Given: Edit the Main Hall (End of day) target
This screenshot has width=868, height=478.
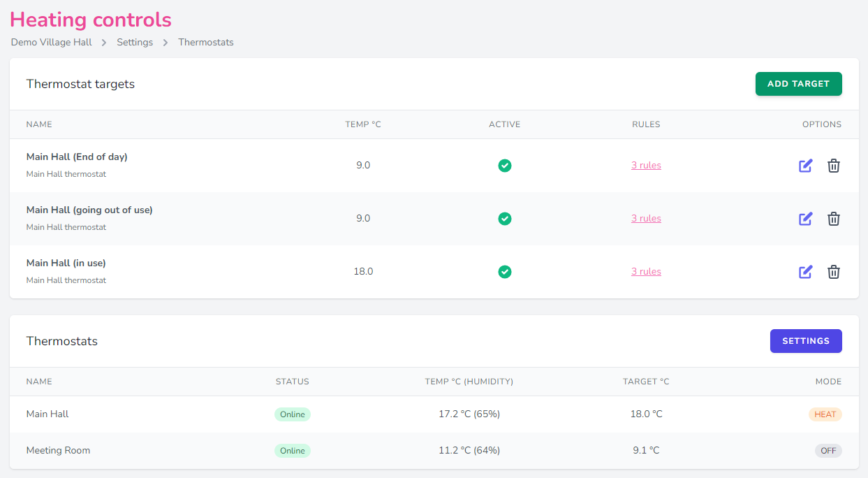Looking at the screenshot, I should pyautogui.click(x=805, y=166).
